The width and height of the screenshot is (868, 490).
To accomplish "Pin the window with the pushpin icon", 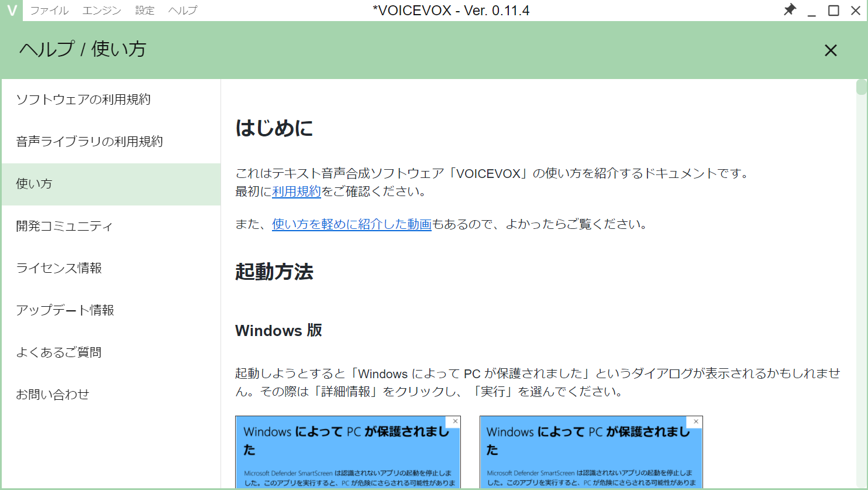I will click(x=790, y=10).
